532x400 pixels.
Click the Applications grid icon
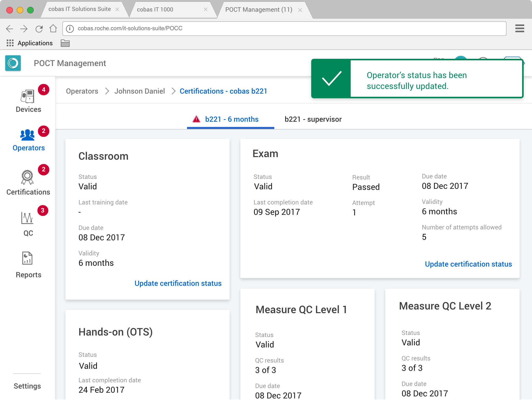10,43
